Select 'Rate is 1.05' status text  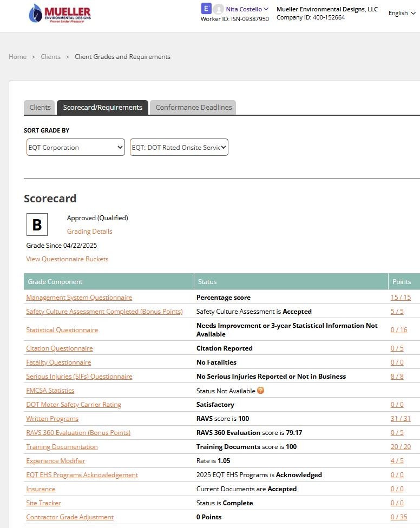(x=213, y=461)
